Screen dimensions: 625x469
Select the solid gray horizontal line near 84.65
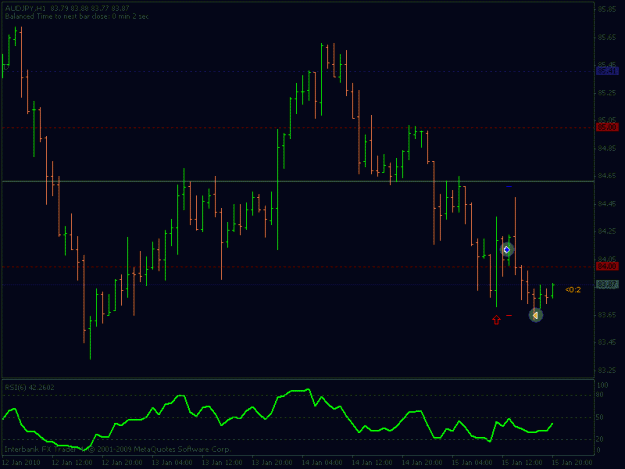pyautogui.click(x=298, y=181)
